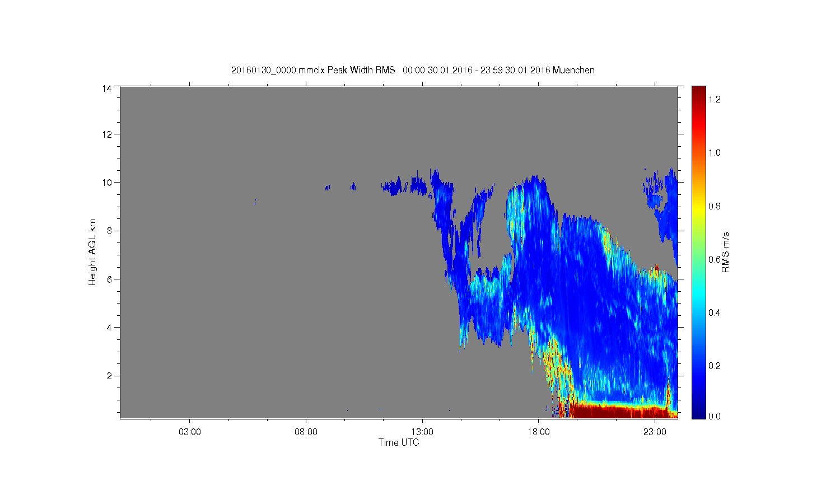Screen dimensions: 840x504
Task: Click the "RMS m/s" colorbar label
Action: 725,252
